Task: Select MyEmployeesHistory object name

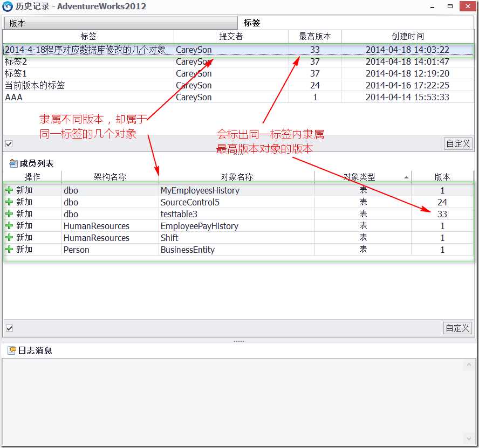Action: coord(200,190)
